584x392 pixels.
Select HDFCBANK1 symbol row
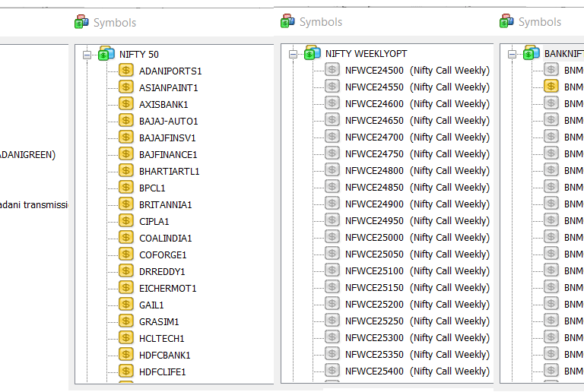[164, 356]
